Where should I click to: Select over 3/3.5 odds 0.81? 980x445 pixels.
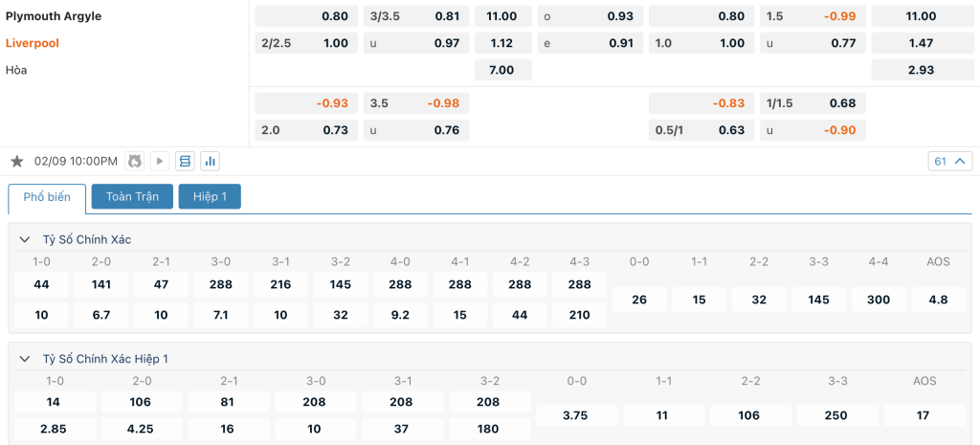coord(416,16)
